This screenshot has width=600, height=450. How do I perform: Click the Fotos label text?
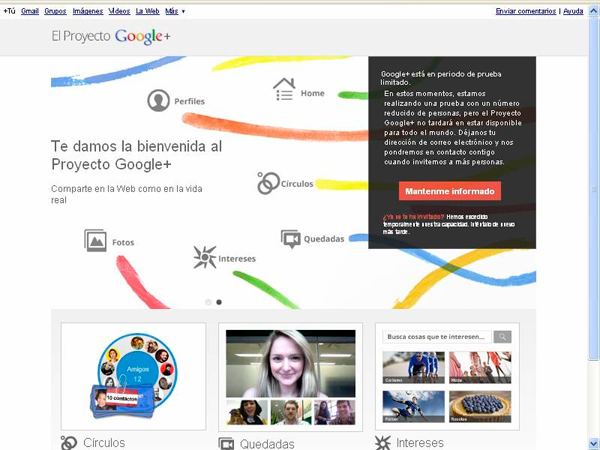point(123,242)
